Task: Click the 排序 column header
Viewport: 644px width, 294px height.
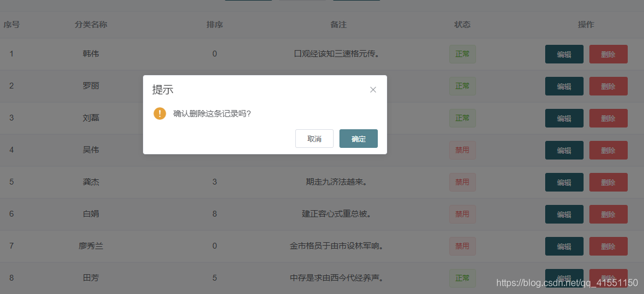Action: click(x=215, y=24)
